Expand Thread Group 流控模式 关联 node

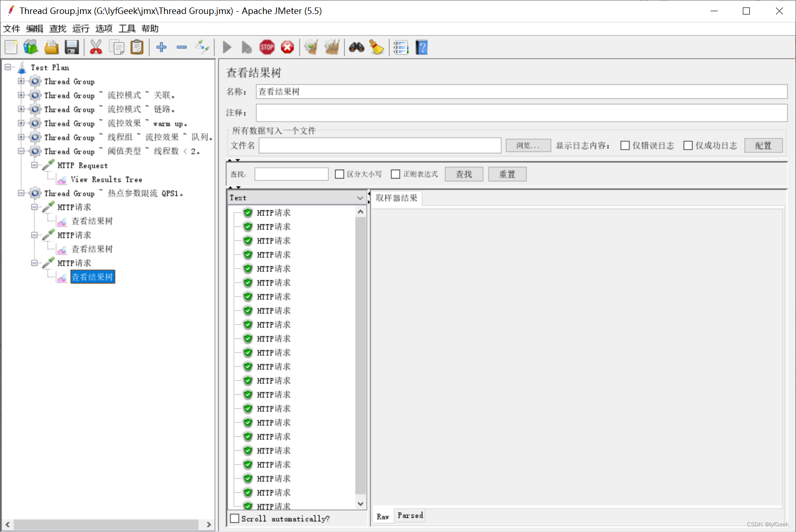point(21,95)
